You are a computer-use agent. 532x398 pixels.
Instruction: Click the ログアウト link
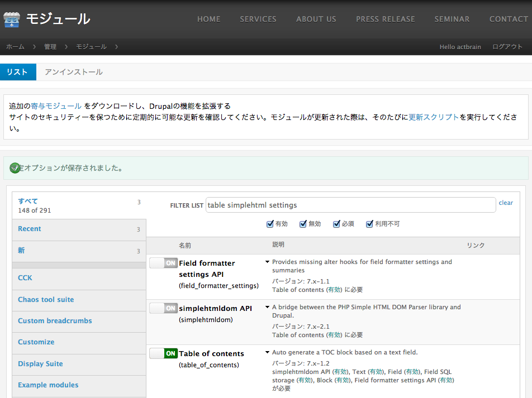pyautogui.click(x=507, y=47)
